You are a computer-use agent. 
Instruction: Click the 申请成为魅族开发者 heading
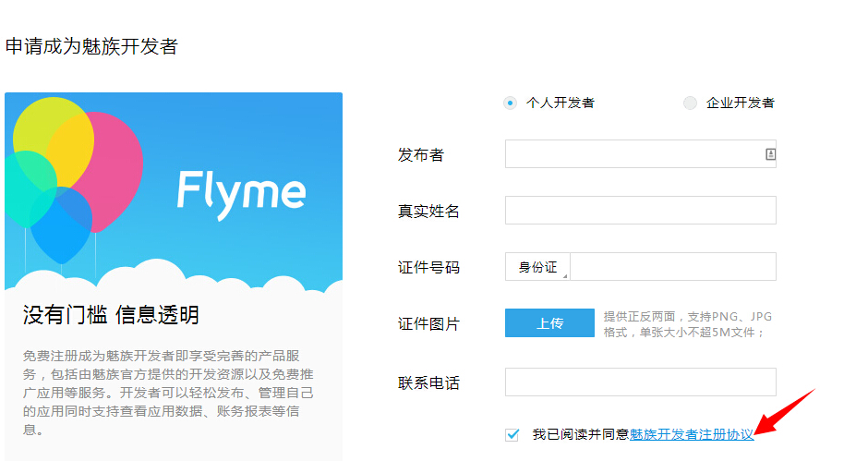click(91, 46)
